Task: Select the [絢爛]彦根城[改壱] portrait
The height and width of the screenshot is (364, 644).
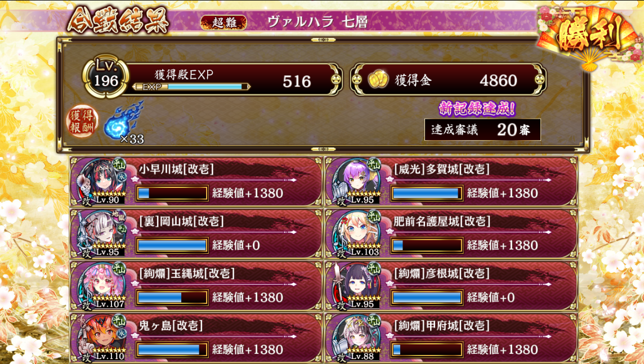Action: pos(358,285)
